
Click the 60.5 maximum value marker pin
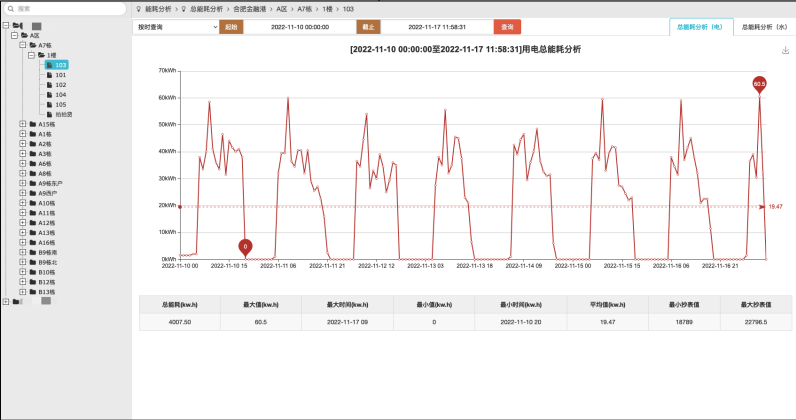point(759,84)
